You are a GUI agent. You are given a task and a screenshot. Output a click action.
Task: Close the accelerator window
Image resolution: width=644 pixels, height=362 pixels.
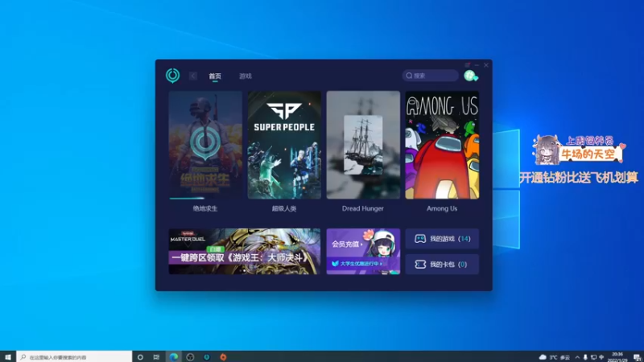click(x=486, y=65)
